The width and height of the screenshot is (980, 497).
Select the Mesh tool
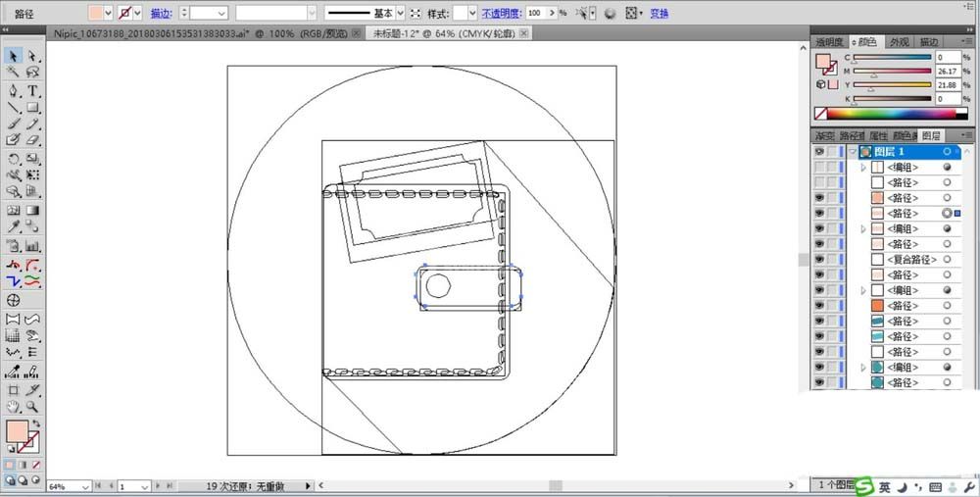pyautogui.click(x=13, y=211)
